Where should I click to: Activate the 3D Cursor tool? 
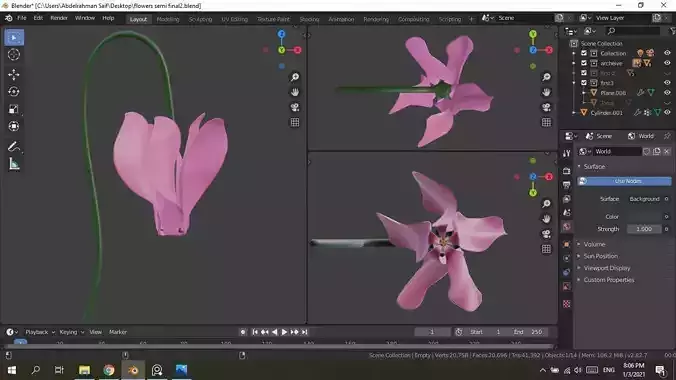click(x=14, y=55)
